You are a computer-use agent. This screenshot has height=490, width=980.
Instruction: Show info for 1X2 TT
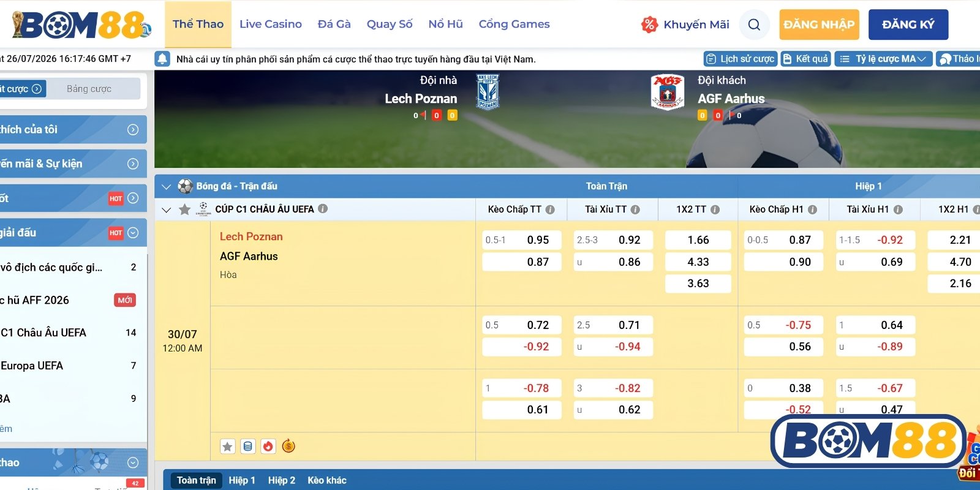(715, 209)
